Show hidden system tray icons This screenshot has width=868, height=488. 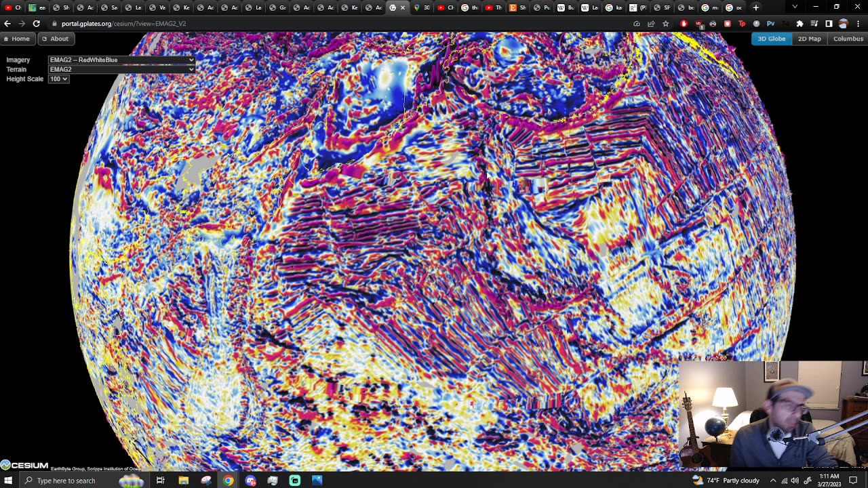tap(772, 481)
